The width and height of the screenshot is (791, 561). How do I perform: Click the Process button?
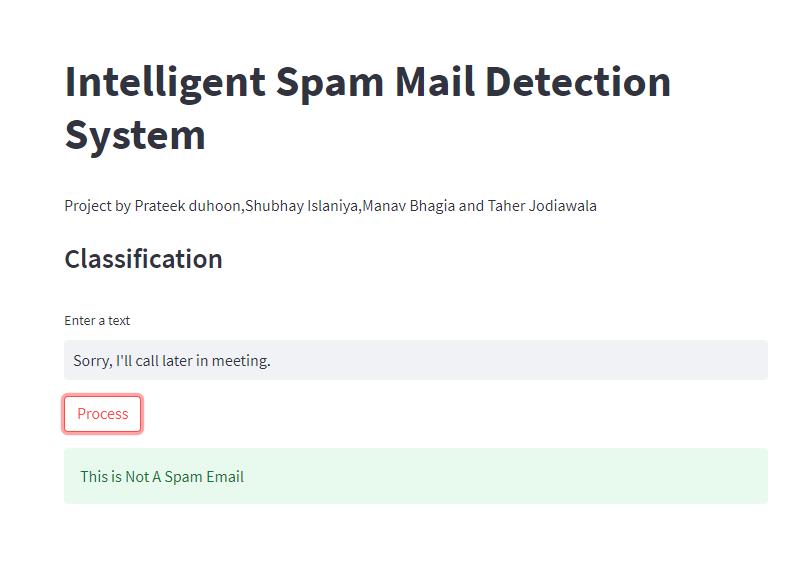click(102, 414)
